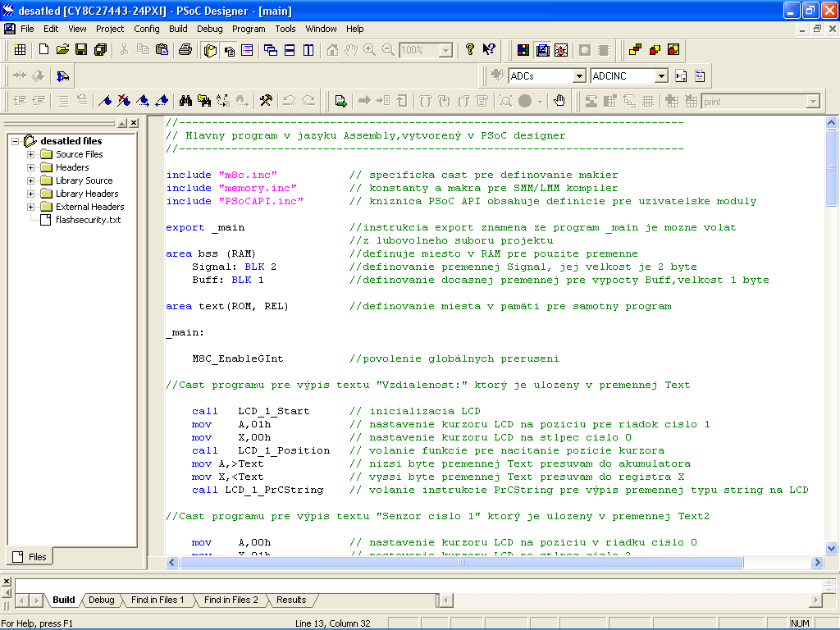The image size is (840, 630).
Task: Tile windows horizontally using the toolbar icon
Action: pos(290,50)
